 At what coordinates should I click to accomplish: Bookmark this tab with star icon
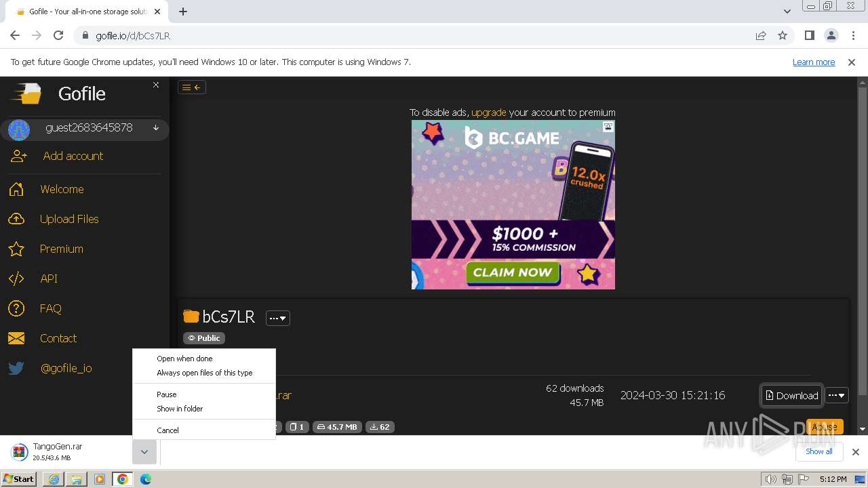point(783,35)
